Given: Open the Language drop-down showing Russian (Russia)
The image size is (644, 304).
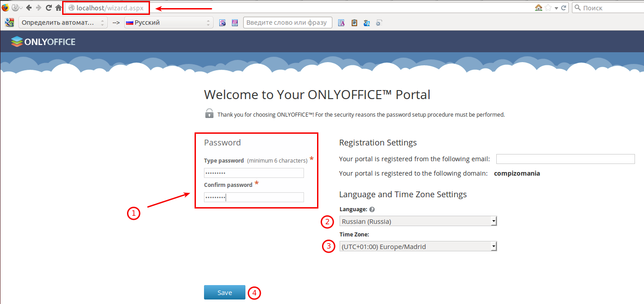Looking at the screenshot, I should click(418, 221).
